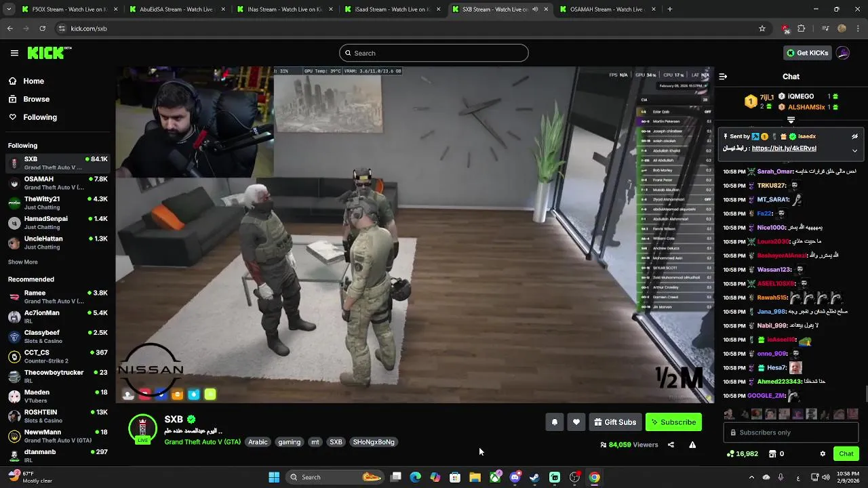
Task: Open recommended channel Classybeef
Action: pos(58,336)
